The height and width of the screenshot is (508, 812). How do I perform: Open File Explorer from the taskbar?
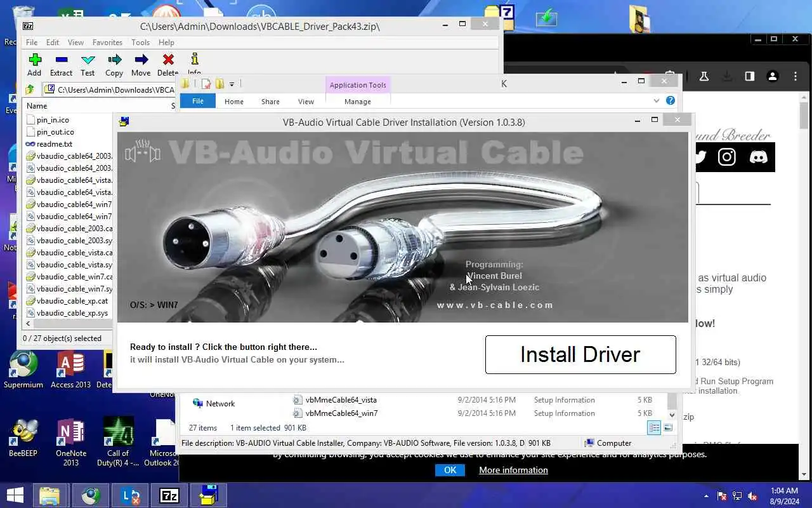pos(50,495)
